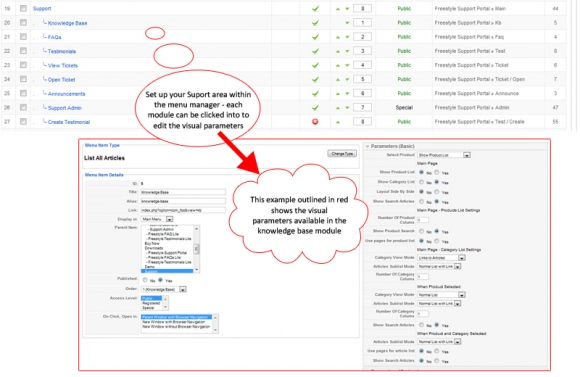Move Announcements row down with green arrow
The image size is (580, 377).
click(x=347, y=94)
